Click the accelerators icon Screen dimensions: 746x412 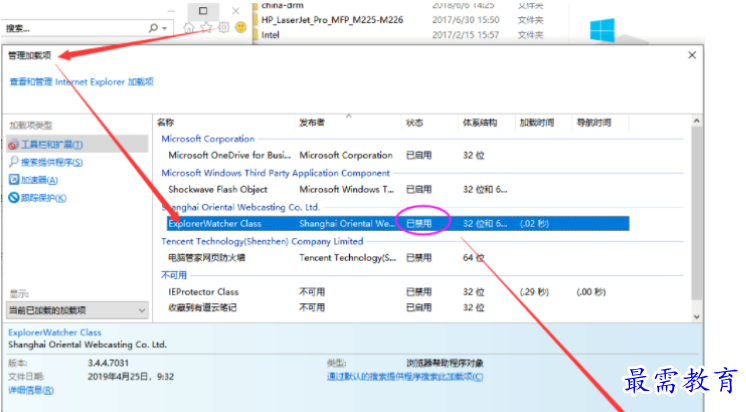pos(14,179)
